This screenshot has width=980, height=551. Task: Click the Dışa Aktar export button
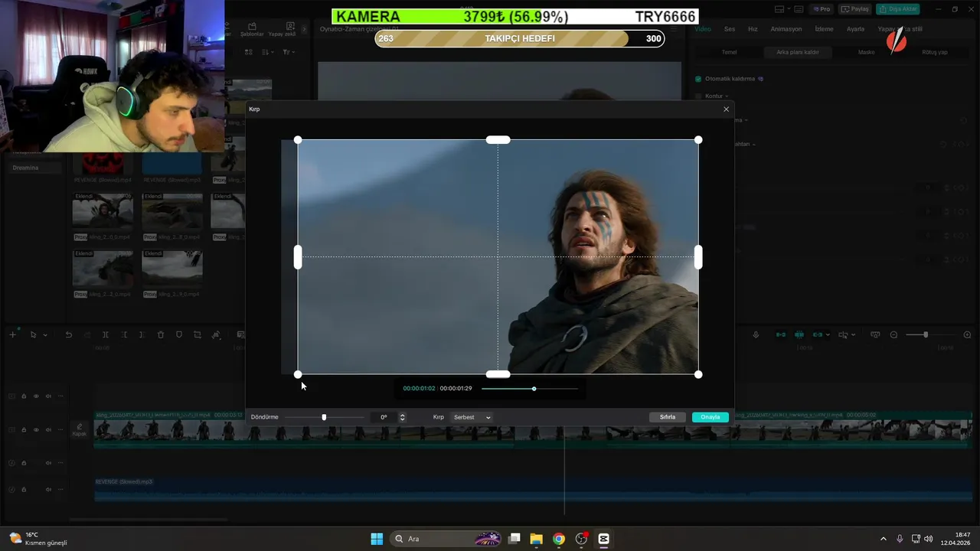point(898,9)
